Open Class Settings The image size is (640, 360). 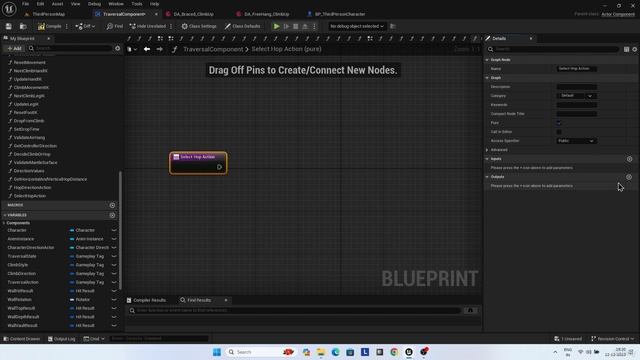click(199, 26)
